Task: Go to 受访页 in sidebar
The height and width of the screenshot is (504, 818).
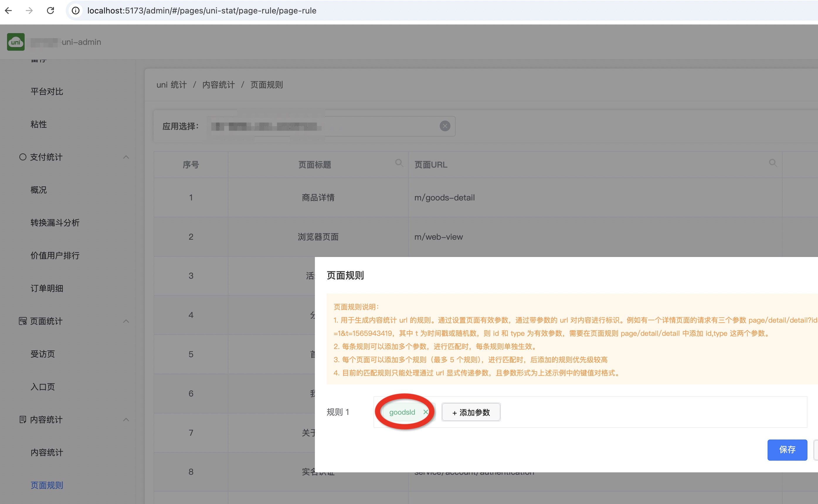Action: pyautogui.click(x=42, y=354)
